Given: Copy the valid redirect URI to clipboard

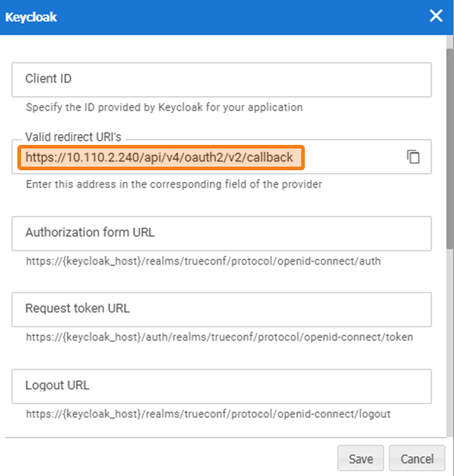Looking at the screenshot, I should [x=413, y=157].
